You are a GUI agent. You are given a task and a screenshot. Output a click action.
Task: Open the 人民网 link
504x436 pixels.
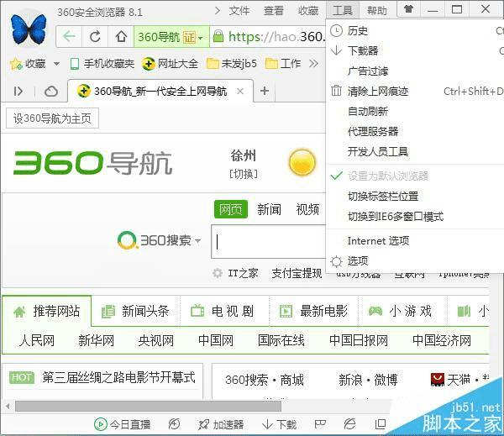pyautogui.click(x=37, y=340)
